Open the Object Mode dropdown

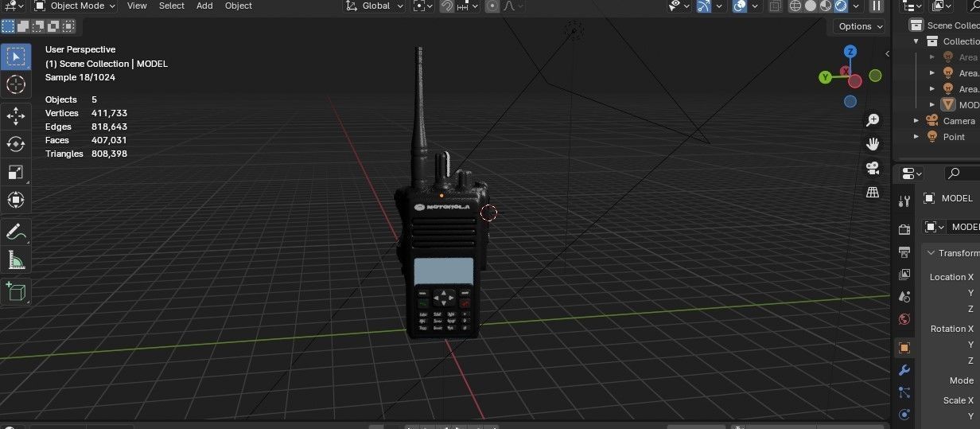tap(76, 6)
